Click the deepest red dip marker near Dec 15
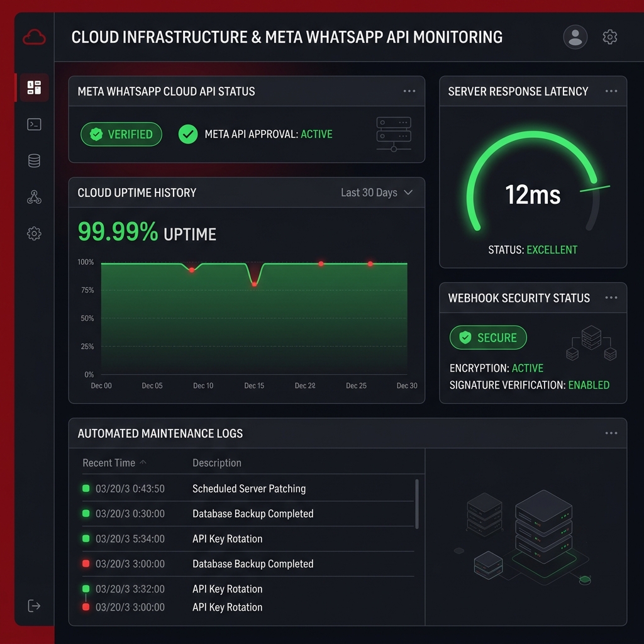The height and width of the screenshot is (644, 644). (254, 284)
